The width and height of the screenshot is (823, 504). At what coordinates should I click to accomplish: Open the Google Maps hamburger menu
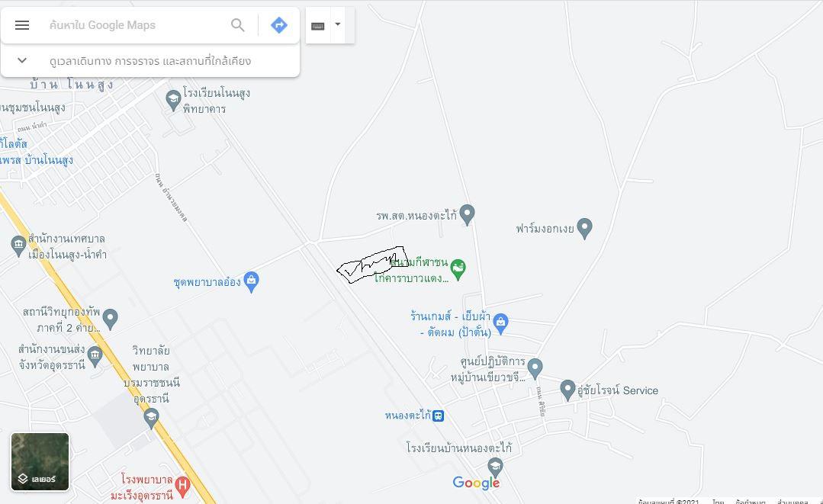[22, 25]
